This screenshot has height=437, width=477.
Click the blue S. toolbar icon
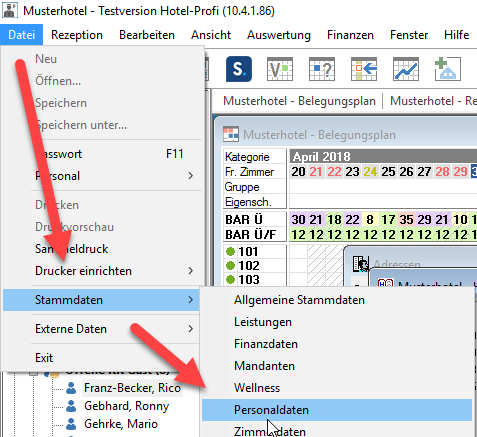click(x=239, y=69)
